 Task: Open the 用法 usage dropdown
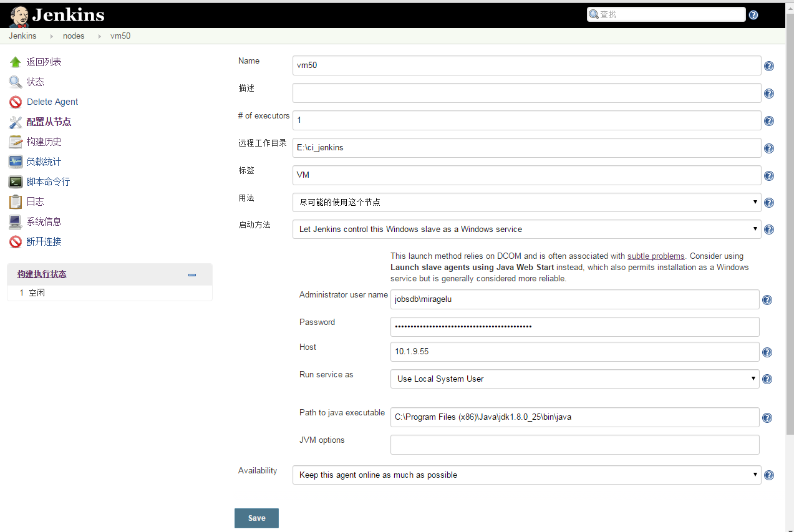pyautogui.click(x=526, y=202)
